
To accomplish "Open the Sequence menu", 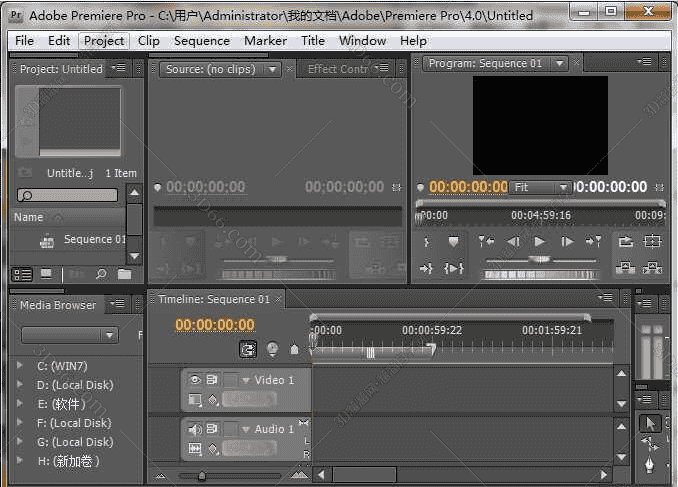I will (201, 41).
